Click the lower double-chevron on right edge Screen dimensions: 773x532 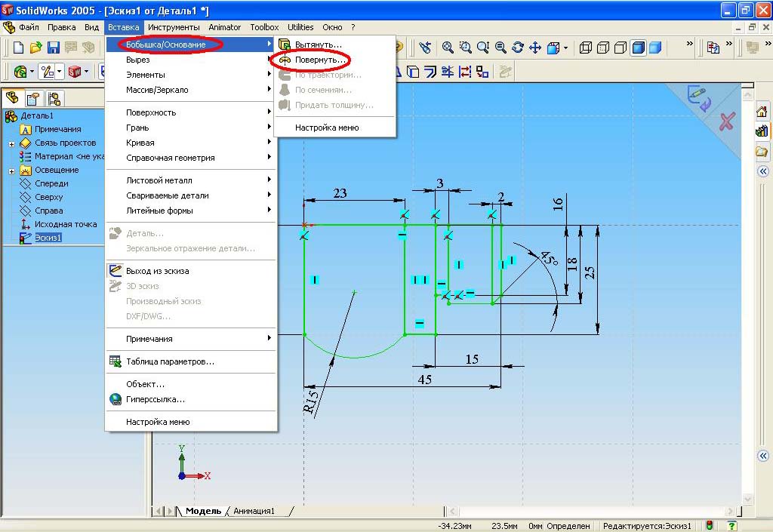click(x=763, y=456)
